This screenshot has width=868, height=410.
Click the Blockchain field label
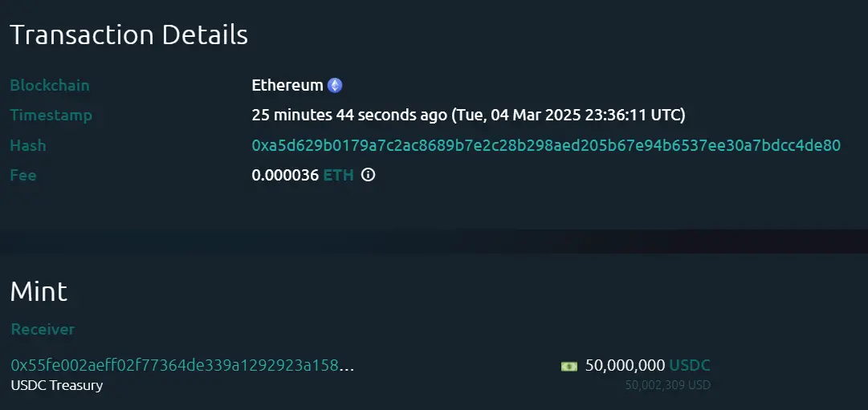click(x=50, y=85)
